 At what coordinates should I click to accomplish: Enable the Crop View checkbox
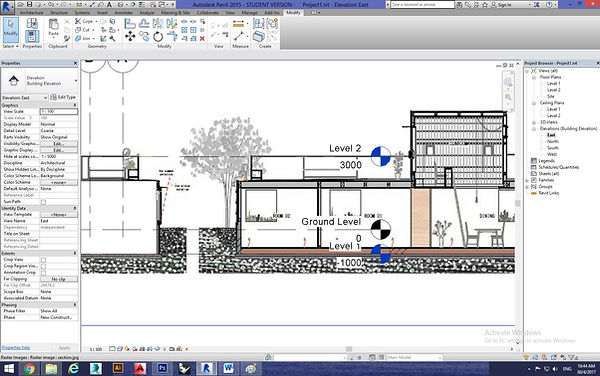coord(43,260)
